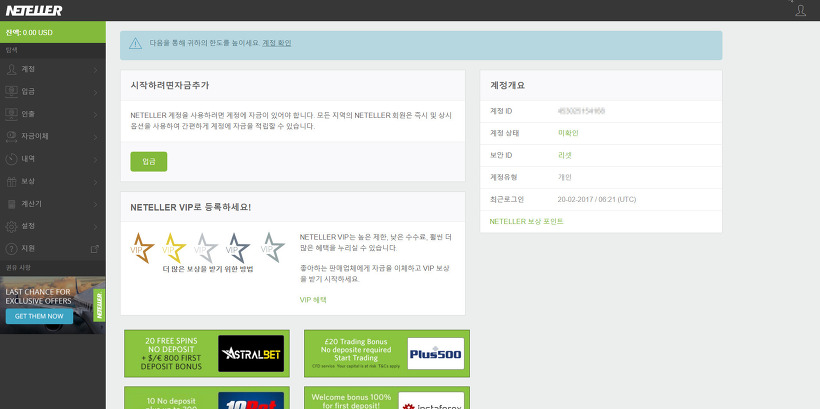This screenshot has height=409, width=820.
Task: Expand the 입금 menu chevron
Action: tap(95, 92)
